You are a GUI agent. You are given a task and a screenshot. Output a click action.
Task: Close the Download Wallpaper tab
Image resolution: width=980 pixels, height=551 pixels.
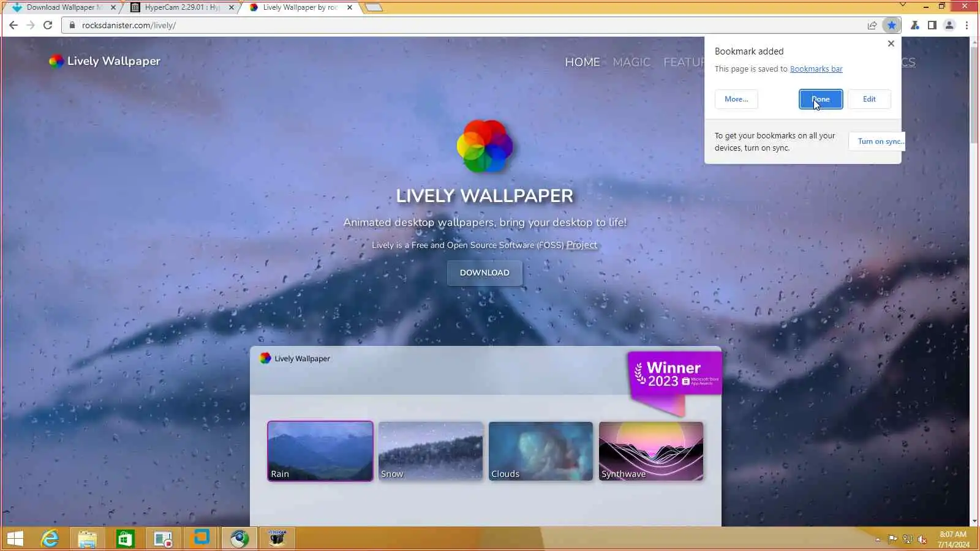pyautogui.click(x=113, y=7)
